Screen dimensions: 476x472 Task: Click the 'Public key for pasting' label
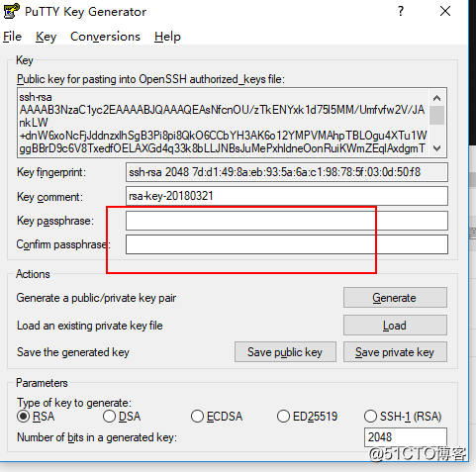(150, 79)
